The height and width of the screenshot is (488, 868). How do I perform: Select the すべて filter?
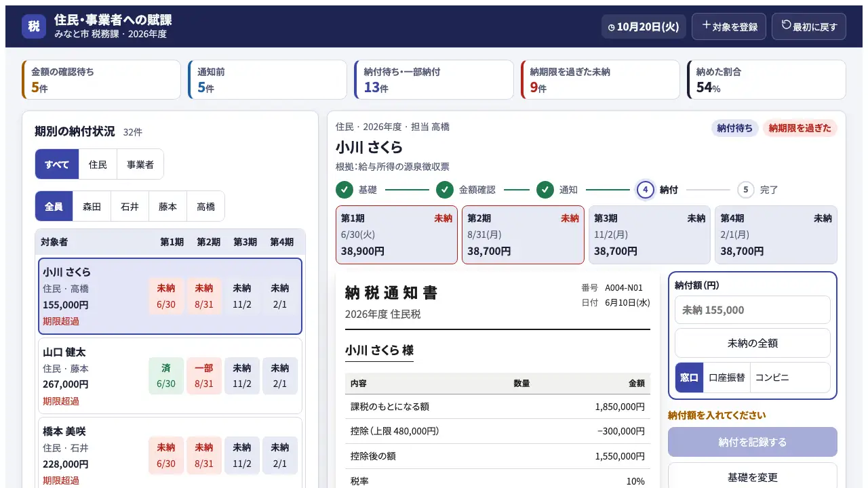coord(57,164)
